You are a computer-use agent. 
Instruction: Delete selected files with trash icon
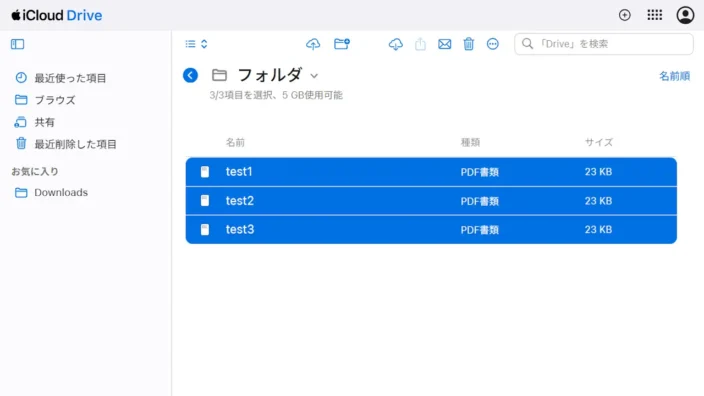[x=469, y=44]
